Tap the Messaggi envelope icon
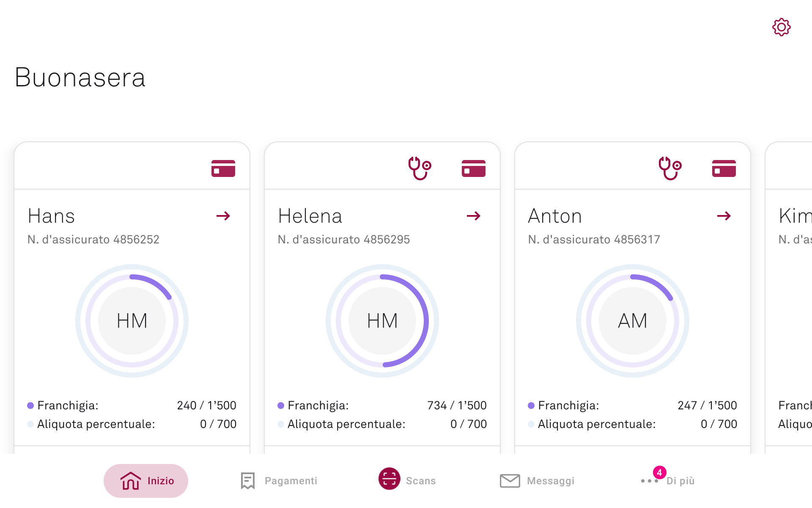The height and width of the screenshot is (508, 812). [x=510, y=480]
